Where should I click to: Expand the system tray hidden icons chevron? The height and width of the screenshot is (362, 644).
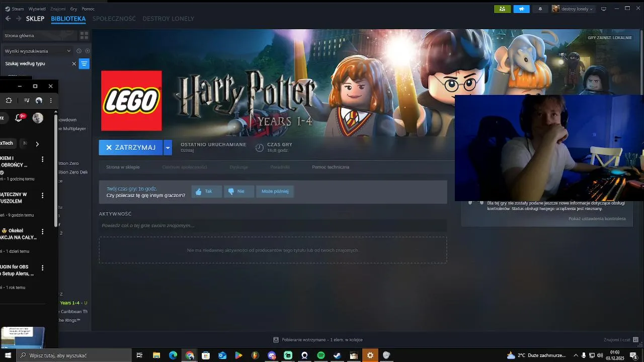pos(576,355)
